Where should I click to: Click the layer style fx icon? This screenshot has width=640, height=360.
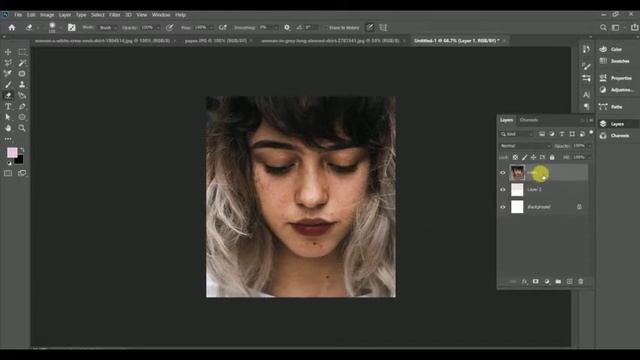pyautogui.click(x=524, y=281)
